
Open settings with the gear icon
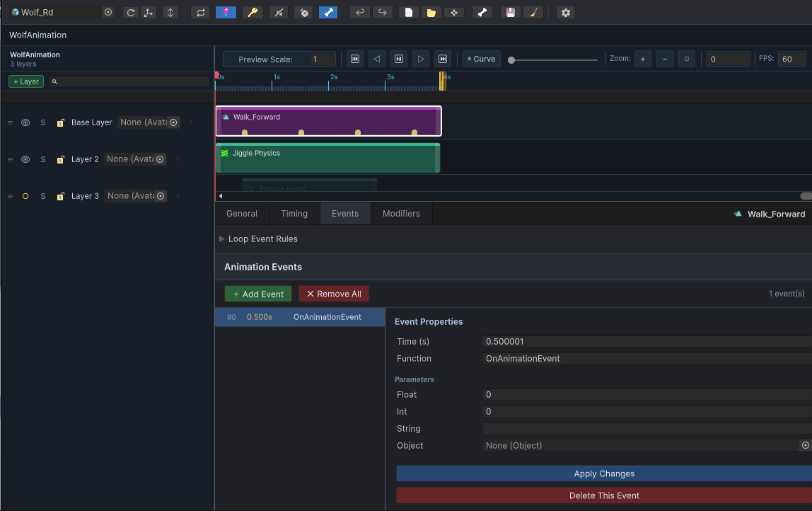tap(566, 13)
